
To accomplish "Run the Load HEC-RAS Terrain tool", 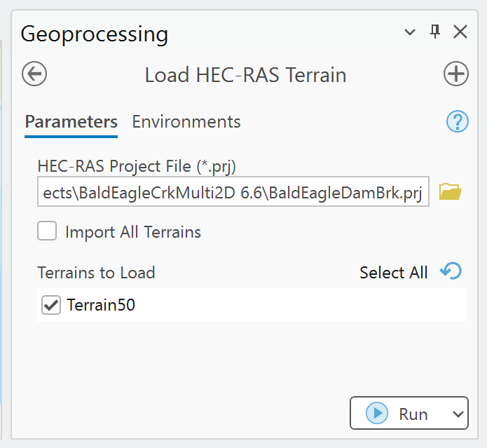I will point(399,413).
